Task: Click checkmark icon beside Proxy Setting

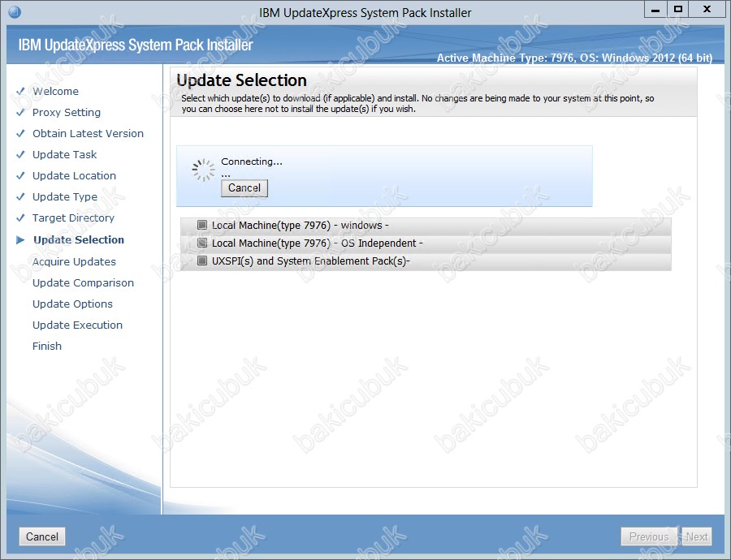Action: pyautogui.click(x=20, y=112)
